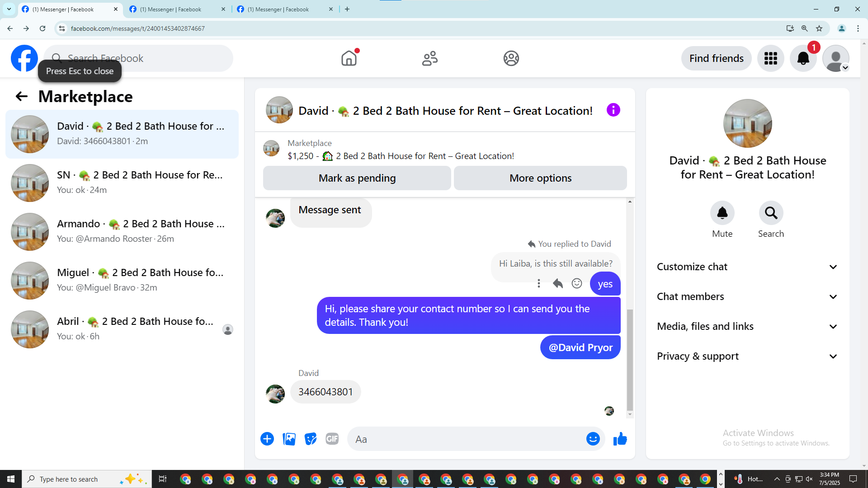
Task: Expand Privacy & support section
Action: [747, 356]
